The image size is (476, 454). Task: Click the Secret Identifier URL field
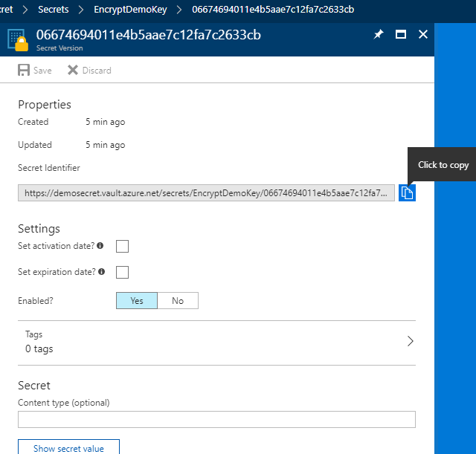(206, 193)
